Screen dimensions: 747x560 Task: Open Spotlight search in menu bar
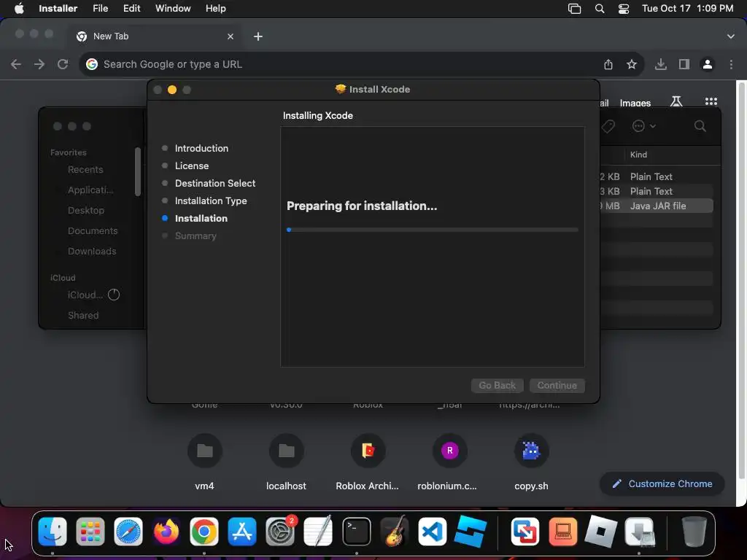coord(600,9)
